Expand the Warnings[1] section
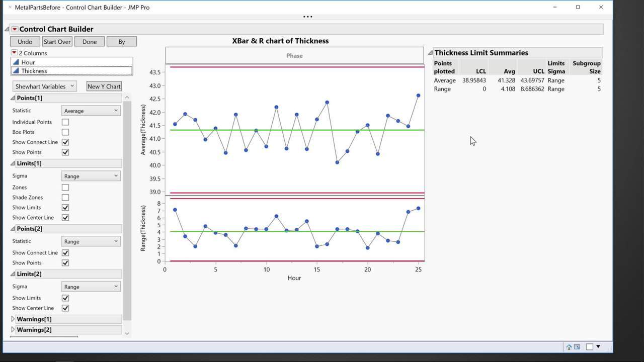The width and height of the screenshot is (644, 362). pyautogui.click(x=13, y=319)
